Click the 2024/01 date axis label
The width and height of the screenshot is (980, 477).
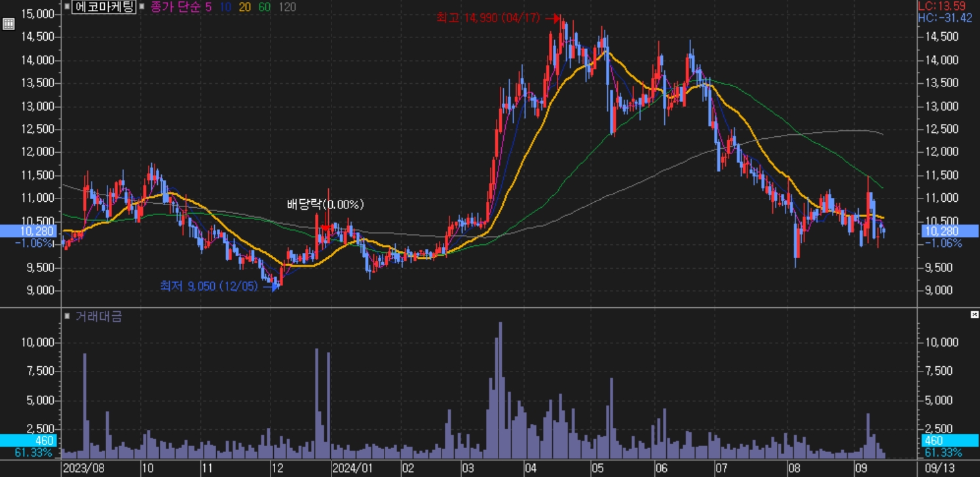pyautogui.click(x=353, y=468)
